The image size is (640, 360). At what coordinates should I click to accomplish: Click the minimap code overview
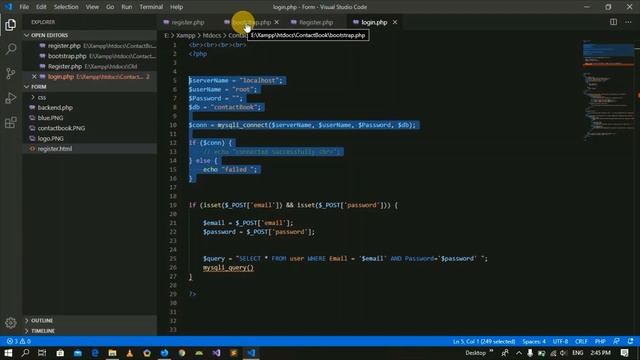point(608,90)
